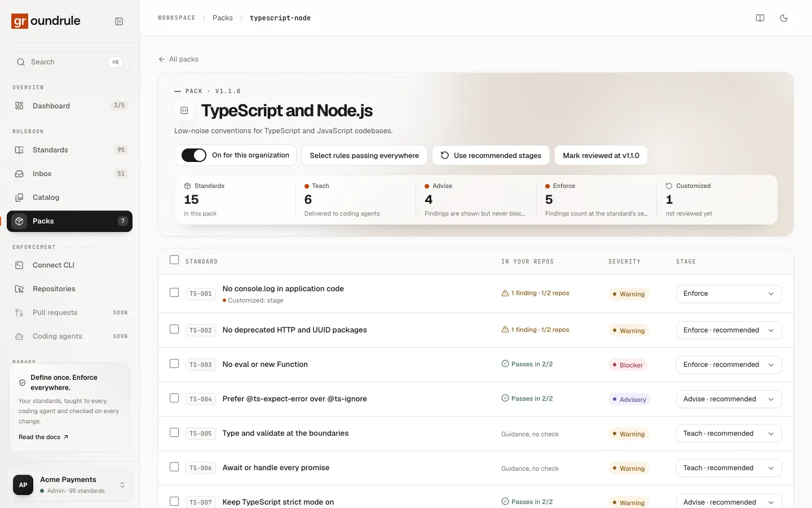Viewport: 812px width, 508px height.
Task: Open Standards in the sidebar
Action: coord(69,150)
